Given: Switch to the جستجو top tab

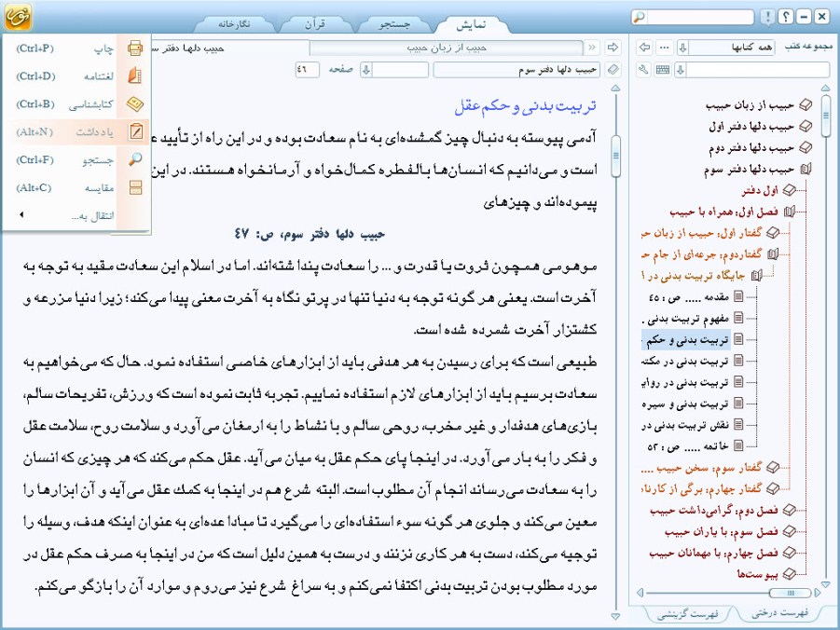Looking at the screenshot, I should 394,24.
